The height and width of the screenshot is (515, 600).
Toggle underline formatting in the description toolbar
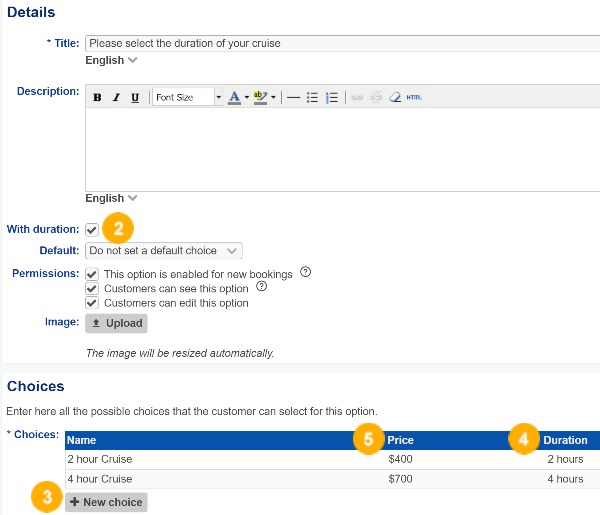(135, 98)
